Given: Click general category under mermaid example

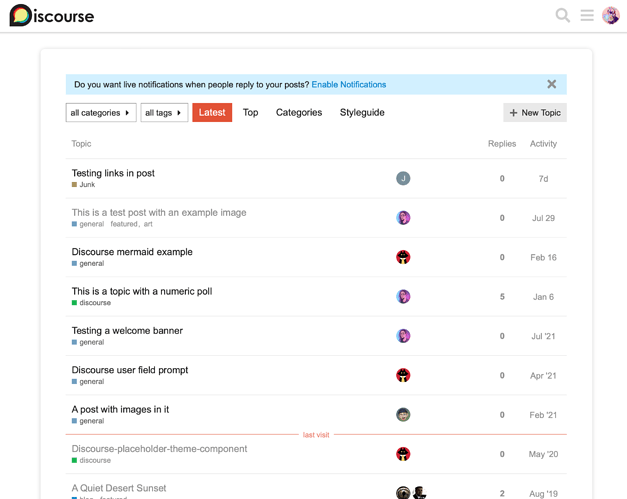Looking at the screenshot, I should click(x=88, y=263).
